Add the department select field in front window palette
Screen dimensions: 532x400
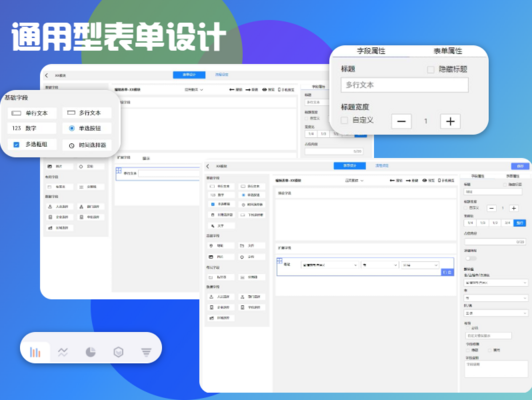[252, 297]
